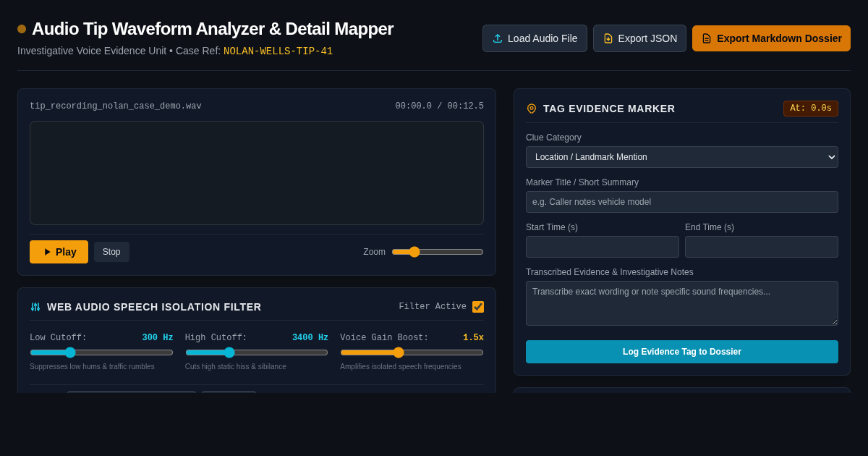Click the case ref NOLAN-WELLS-TIP-41
868x456 pixels.
[x=278, y=51]
